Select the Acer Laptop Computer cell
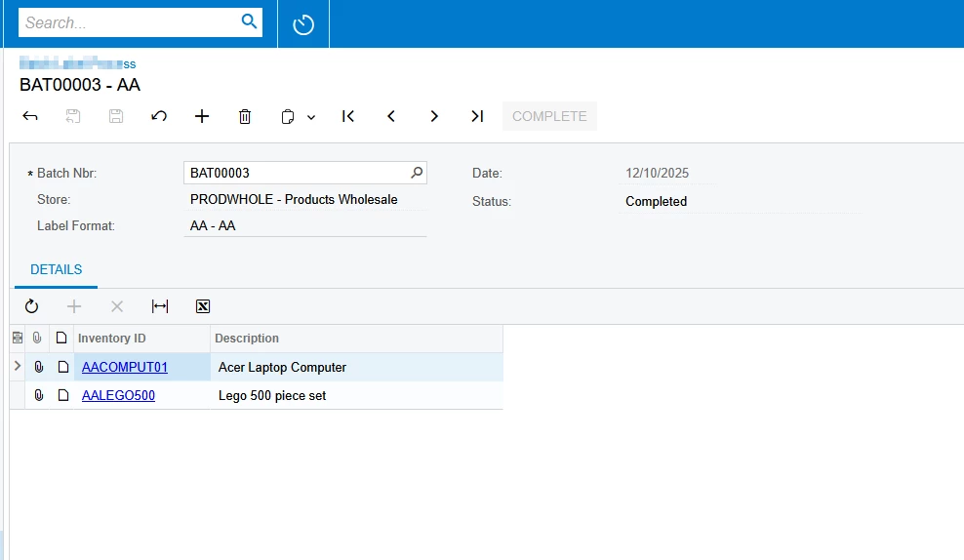The image size is (964, 560). [356, 367]
